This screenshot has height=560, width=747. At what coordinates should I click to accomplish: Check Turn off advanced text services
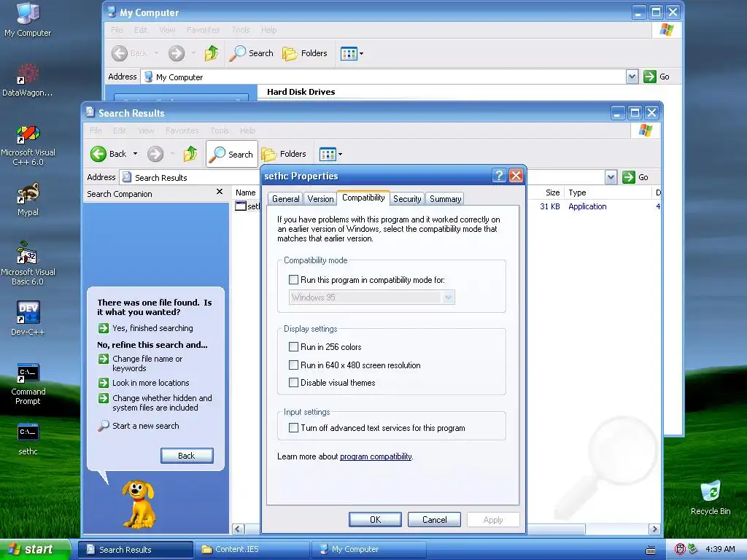click(x=293, y=427)
